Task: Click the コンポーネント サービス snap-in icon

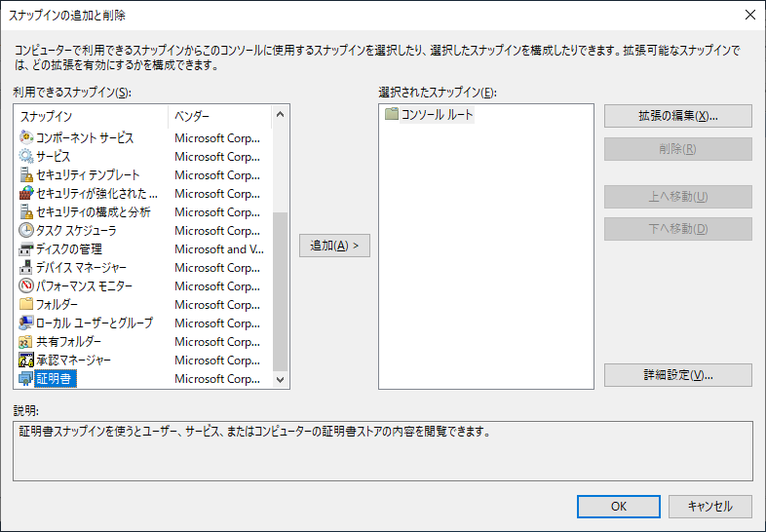Action: coord(26,137)
